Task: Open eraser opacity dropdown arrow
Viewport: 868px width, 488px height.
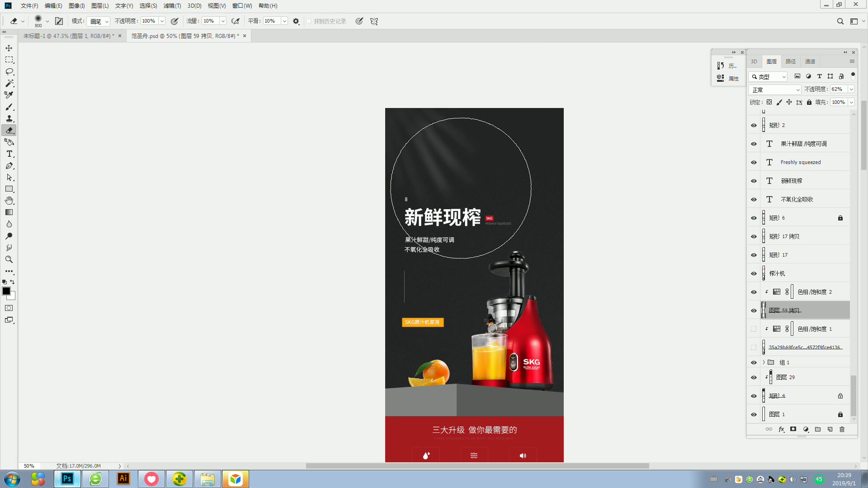Action: point(162,21)
